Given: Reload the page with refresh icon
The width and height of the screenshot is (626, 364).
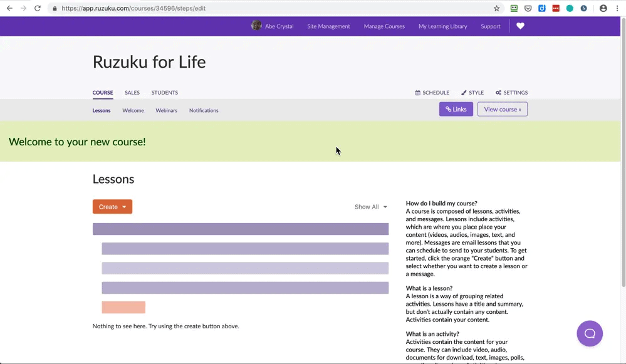Looking at the screenshot, I should [x=37, y=8].
